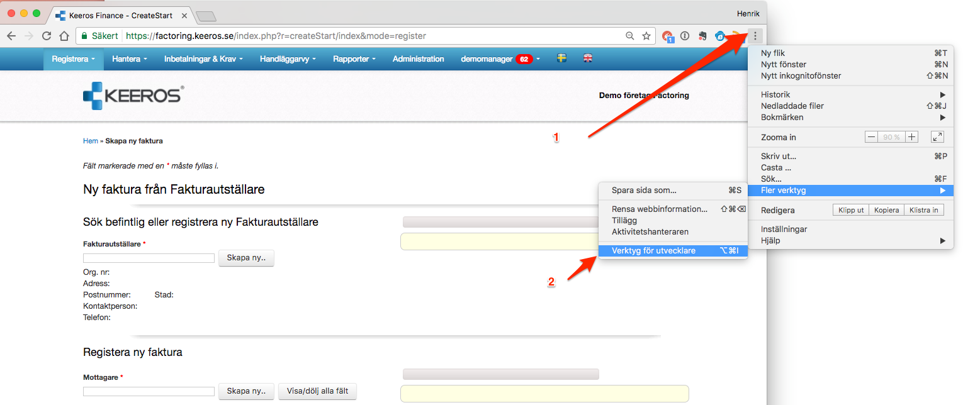Viewport: 980px width, 405px height.
Task: Switch language with the Swedish flag
Action: pos(562,58)
